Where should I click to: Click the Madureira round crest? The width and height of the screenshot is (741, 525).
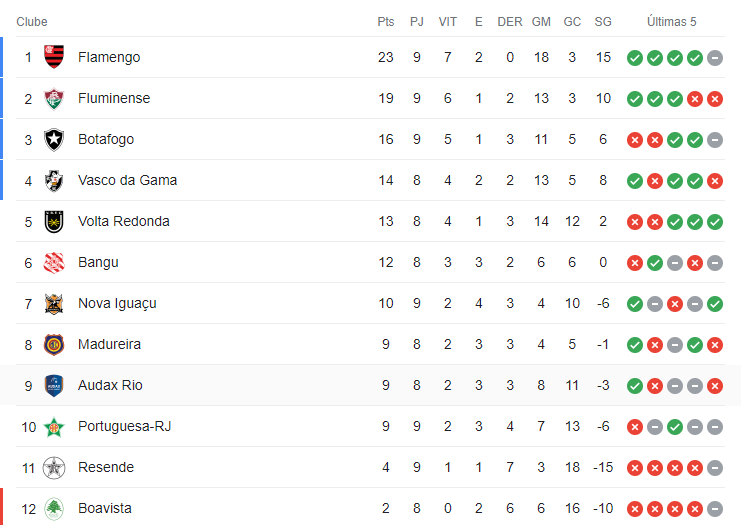click(x=54, y=344)
